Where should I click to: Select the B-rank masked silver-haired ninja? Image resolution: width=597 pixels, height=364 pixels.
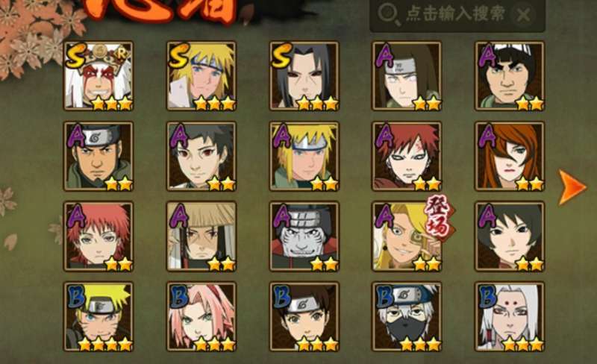pyautogui.click(x=407, y=317)
